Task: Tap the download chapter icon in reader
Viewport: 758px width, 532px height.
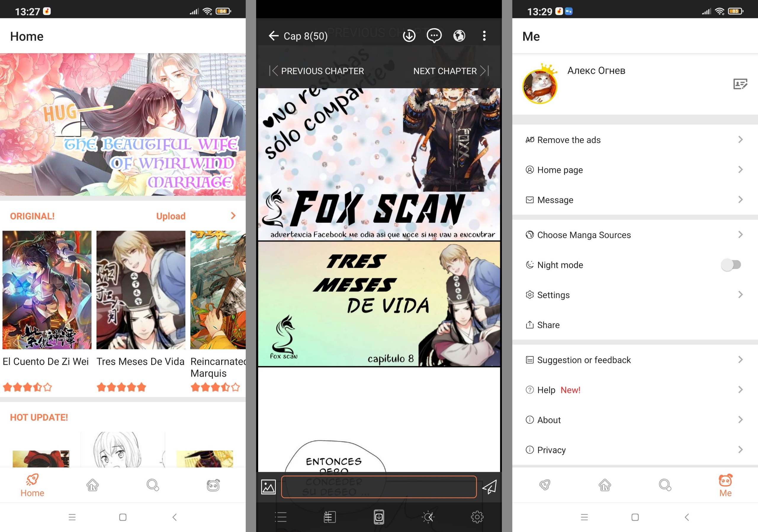Action: (409, 36)
